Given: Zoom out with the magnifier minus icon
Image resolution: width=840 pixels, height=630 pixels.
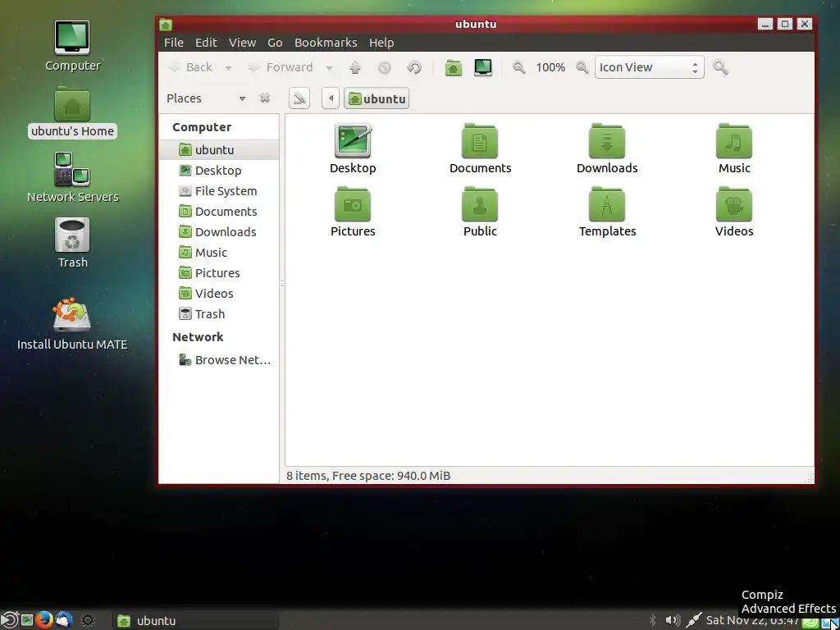Looking at the screenshot, I should [518, 67].
